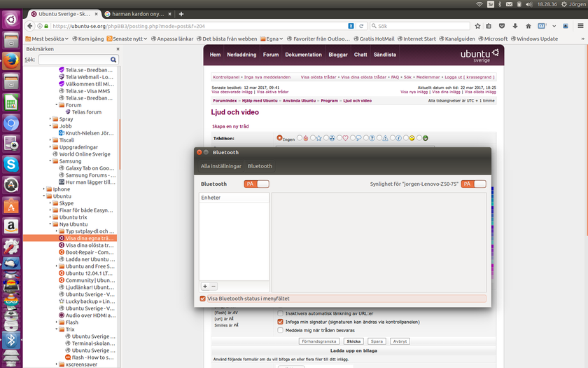Toggle the Bluetooth PÅ switch
588x368 pixels.
[x=256, y=184]
